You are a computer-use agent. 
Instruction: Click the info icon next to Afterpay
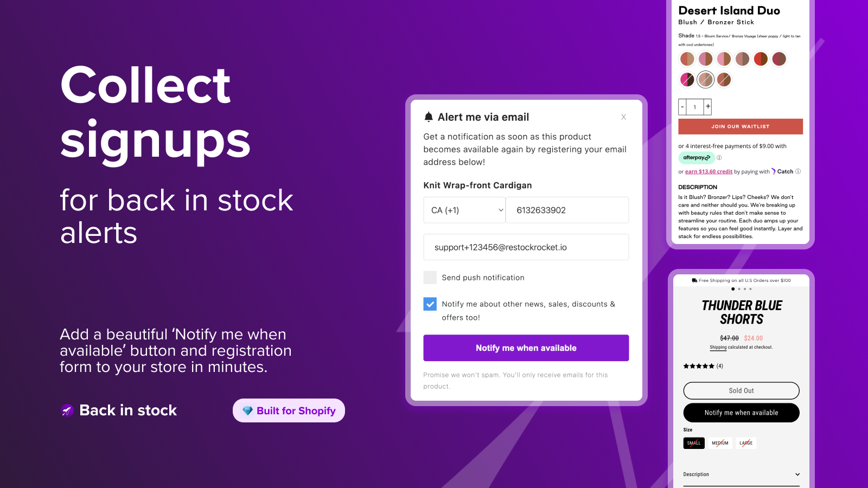click(719, 158)
